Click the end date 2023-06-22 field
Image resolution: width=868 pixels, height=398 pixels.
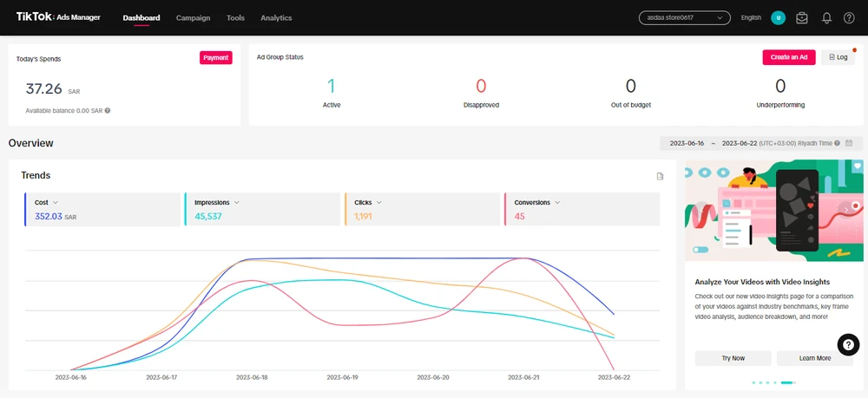(739, 143)
